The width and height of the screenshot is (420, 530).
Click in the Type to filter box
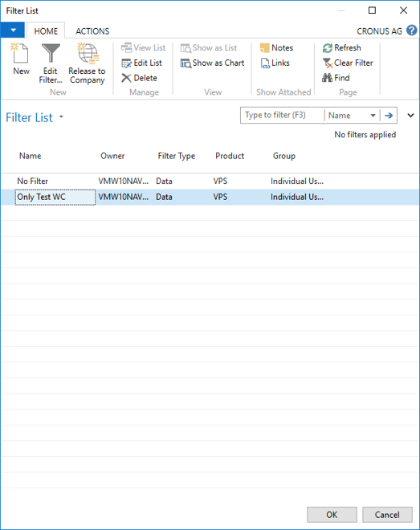point(283,116)
